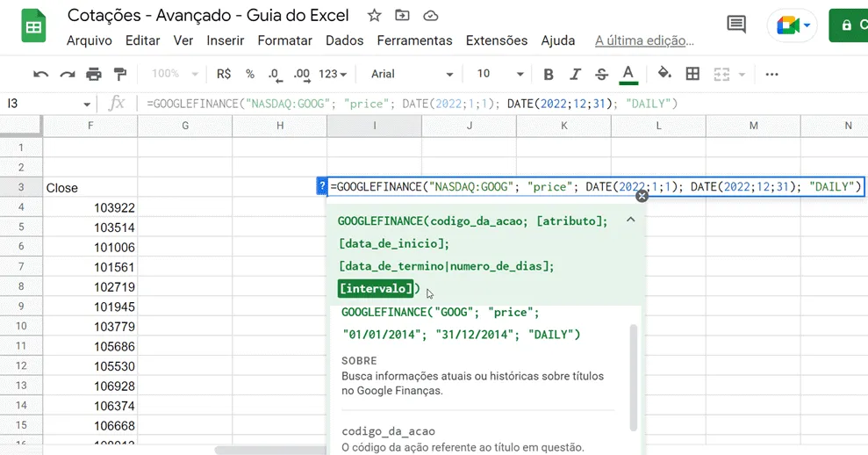Open the borders menu

point(692,74)
